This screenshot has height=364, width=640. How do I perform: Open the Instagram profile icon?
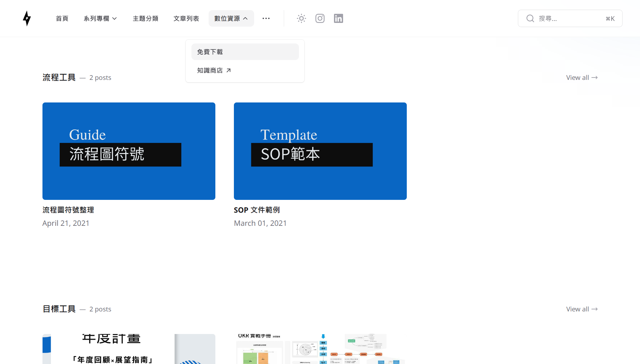point(320,19)
